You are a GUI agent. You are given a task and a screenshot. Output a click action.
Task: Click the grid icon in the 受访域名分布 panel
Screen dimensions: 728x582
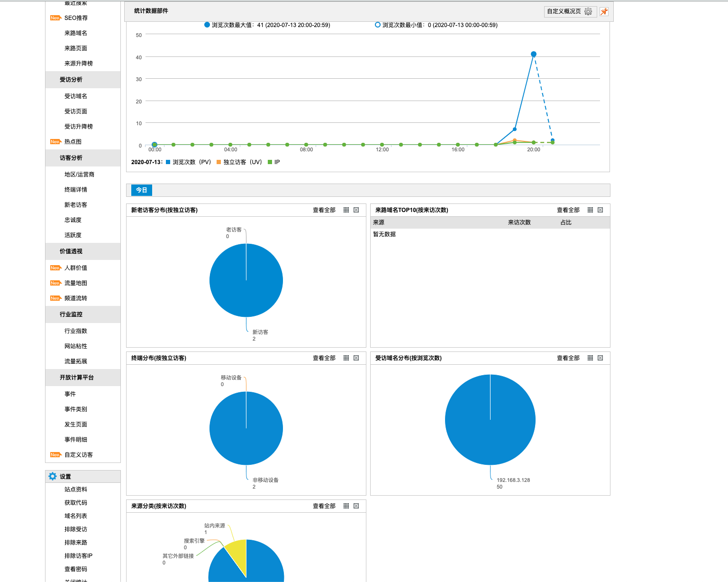590,358
